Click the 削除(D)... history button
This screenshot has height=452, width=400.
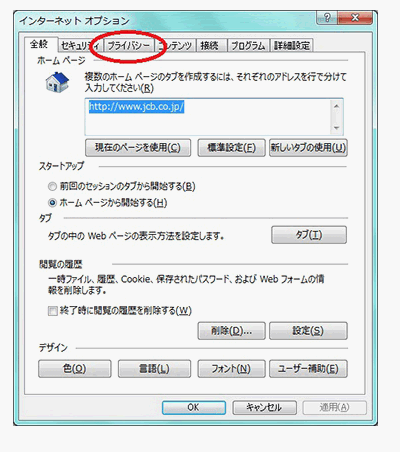pos(232,331)
